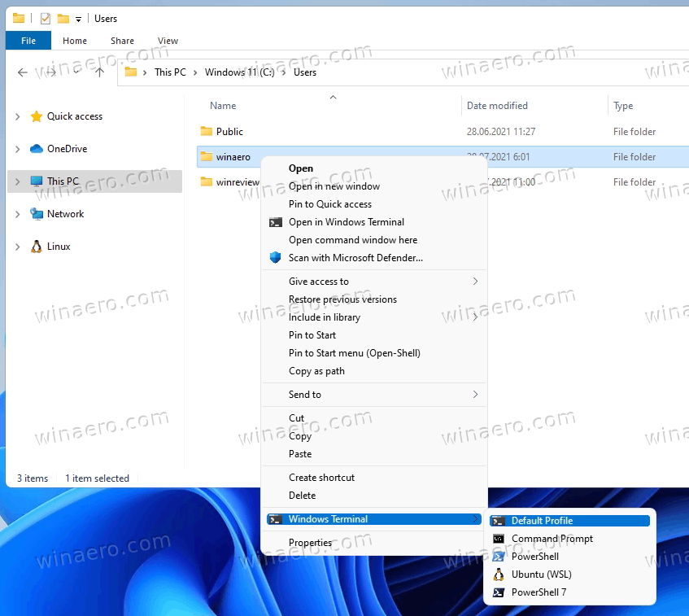Expand the Give access to submenu arrow
The width and height of the screenshot is (689, 616).
[x=475, y=281]
